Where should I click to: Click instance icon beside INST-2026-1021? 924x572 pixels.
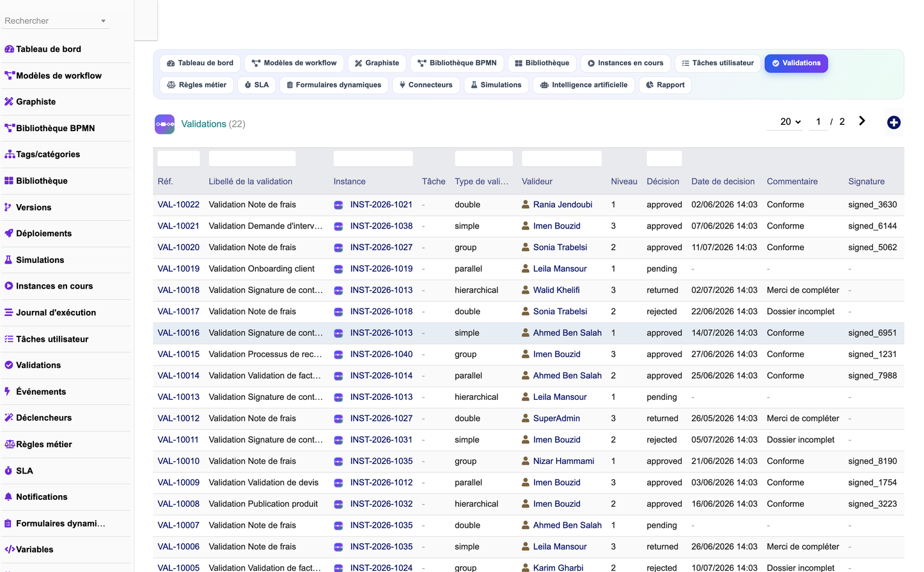point(338,205)
